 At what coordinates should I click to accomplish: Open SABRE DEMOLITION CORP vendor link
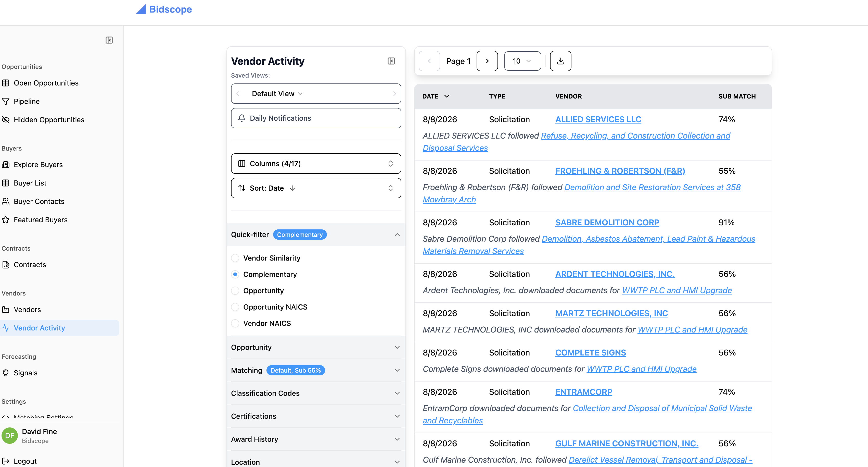pos(607,223)
